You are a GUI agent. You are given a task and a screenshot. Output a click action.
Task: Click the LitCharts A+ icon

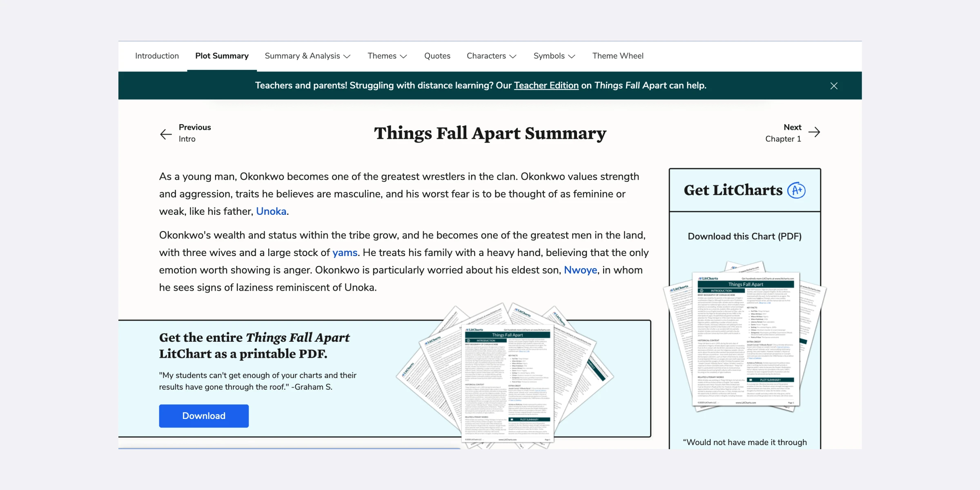tap(797, 190)
